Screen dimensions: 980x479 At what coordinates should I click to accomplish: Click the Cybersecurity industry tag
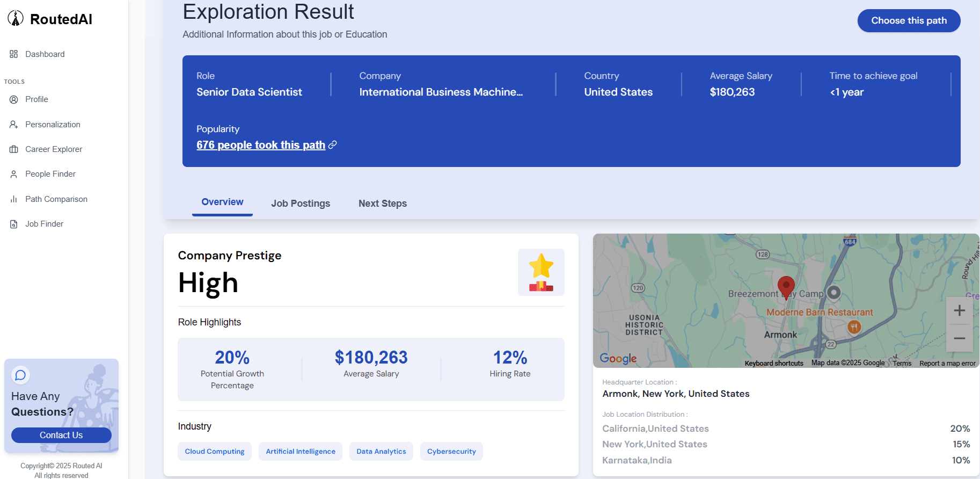pos(451,452)
